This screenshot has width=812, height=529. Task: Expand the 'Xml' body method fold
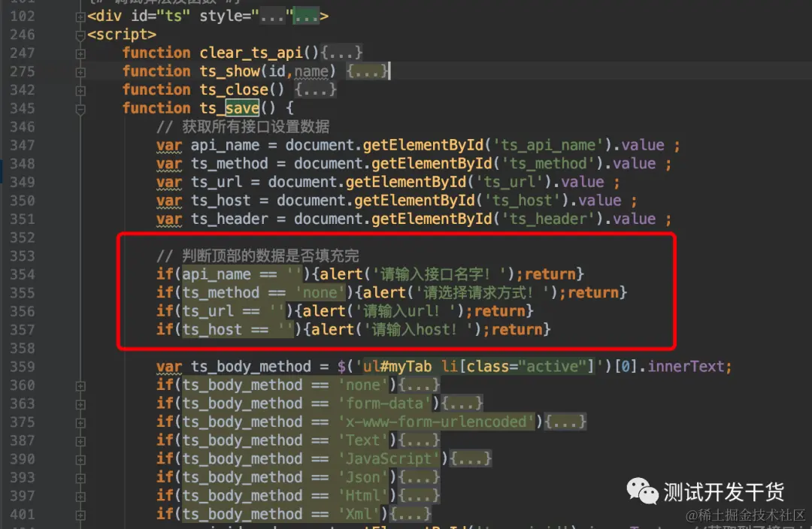point(80,515)
